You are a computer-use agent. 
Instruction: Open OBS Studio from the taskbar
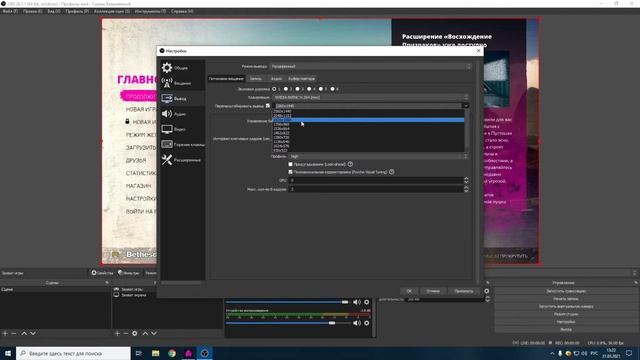click(204, 353)
